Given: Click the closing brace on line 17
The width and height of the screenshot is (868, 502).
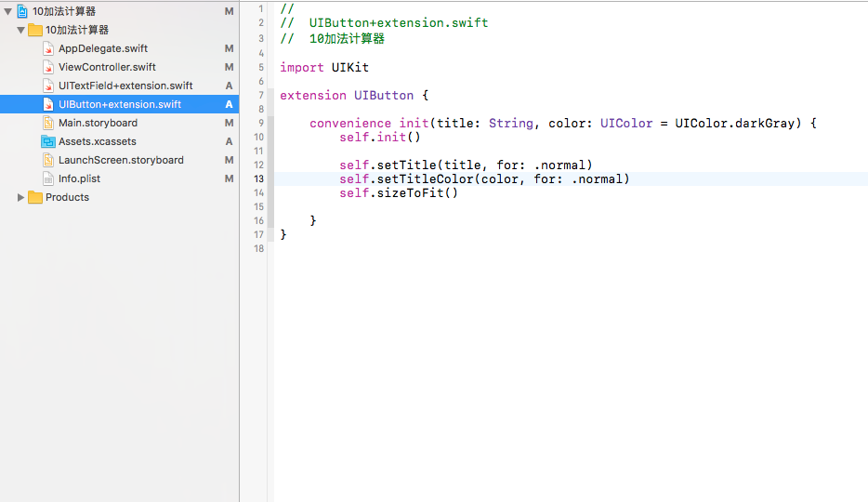Looking at the screenshot, I should point(283,234).
